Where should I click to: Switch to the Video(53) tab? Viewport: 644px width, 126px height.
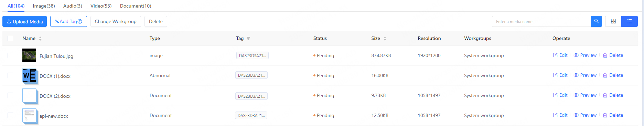pyautogui.click(x=101, y=6)
